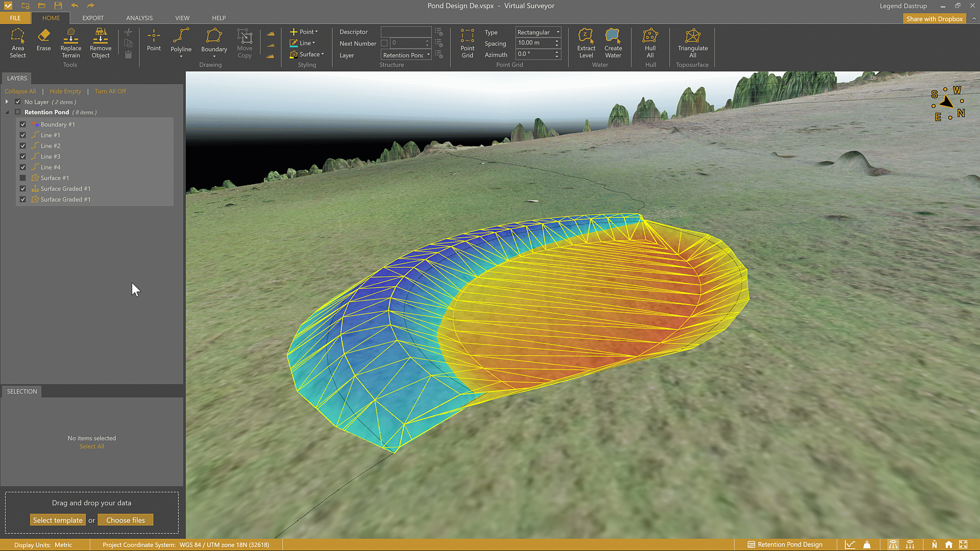Click the Turn All Off link
Viewport: 980px width, 551px height.
110,91
